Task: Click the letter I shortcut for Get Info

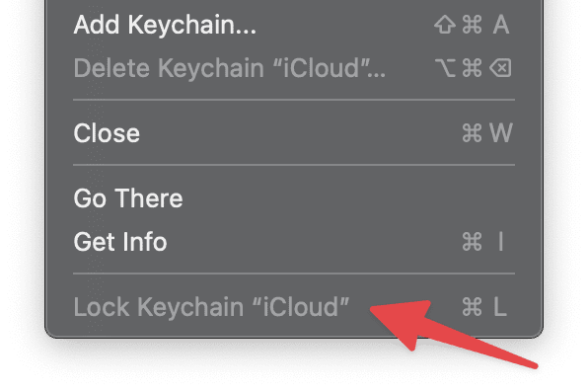Action: point(500,242)
